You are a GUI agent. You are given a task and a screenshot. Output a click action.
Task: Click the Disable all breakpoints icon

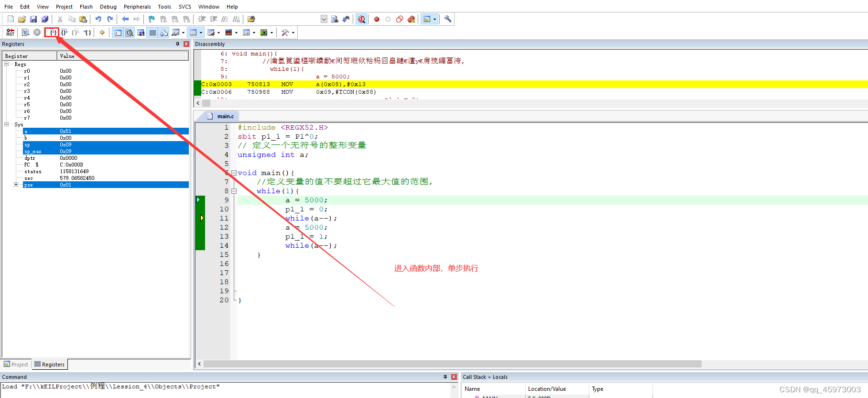pyautogui.click(x=400, y=19)
